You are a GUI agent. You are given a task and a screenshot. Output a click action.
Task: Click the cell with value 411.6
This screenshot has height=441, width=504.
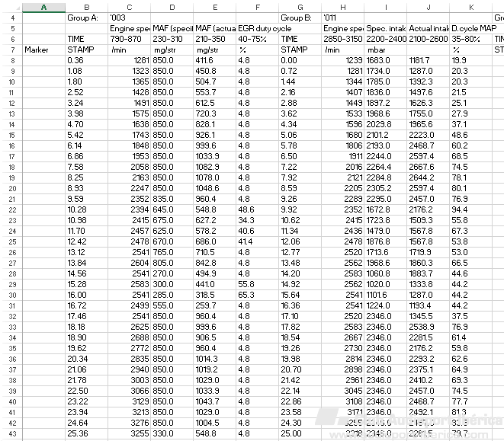click(214, 59)
